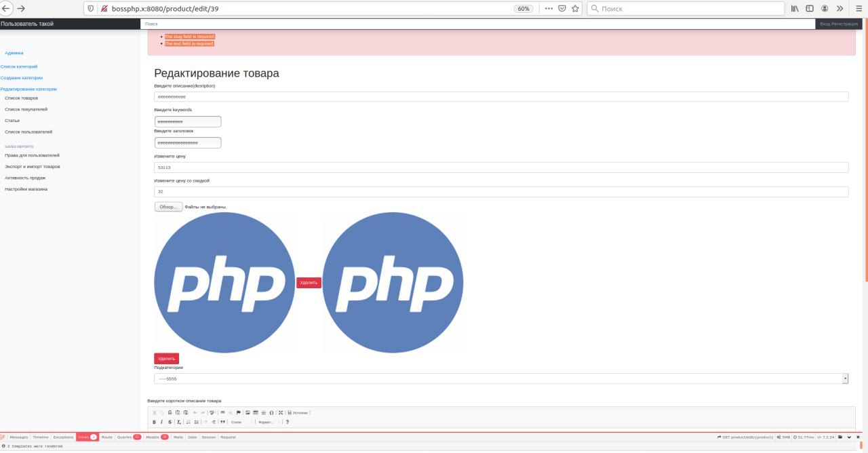
Task: Click the insecure connection padlock icon
Action: pos(104,9)
